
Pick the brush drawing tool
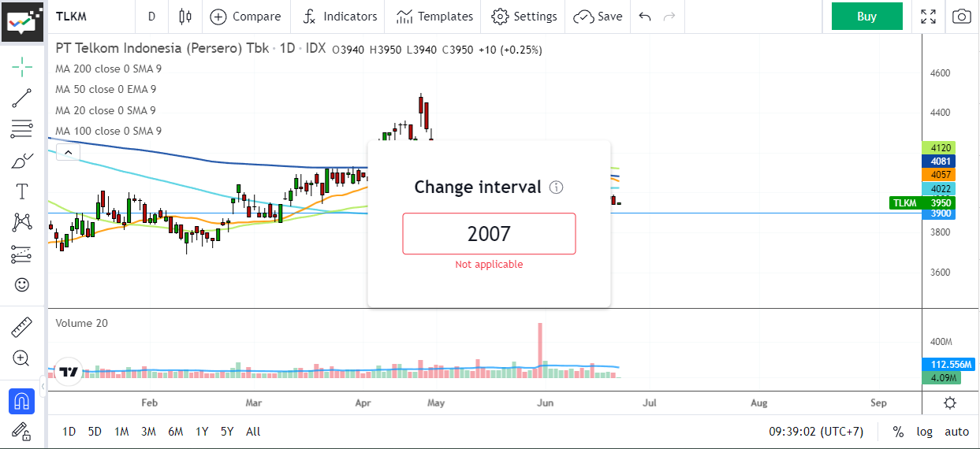point(22,161)
